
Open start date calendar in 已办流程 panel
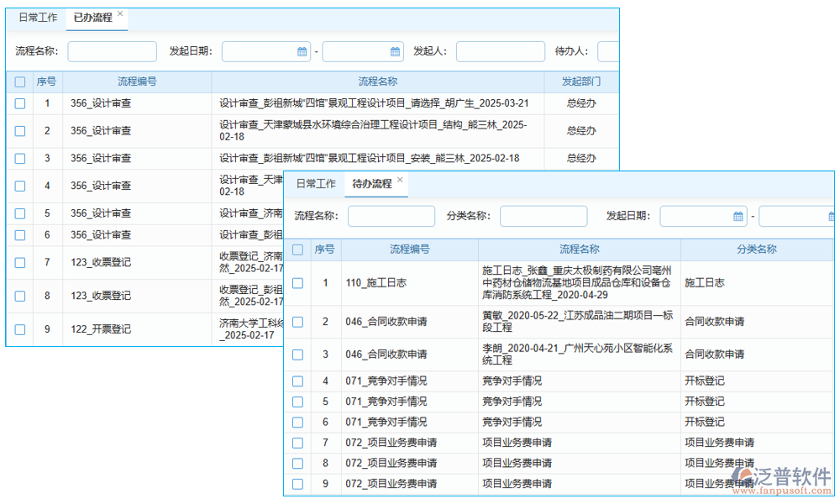(x=302, y=52)
